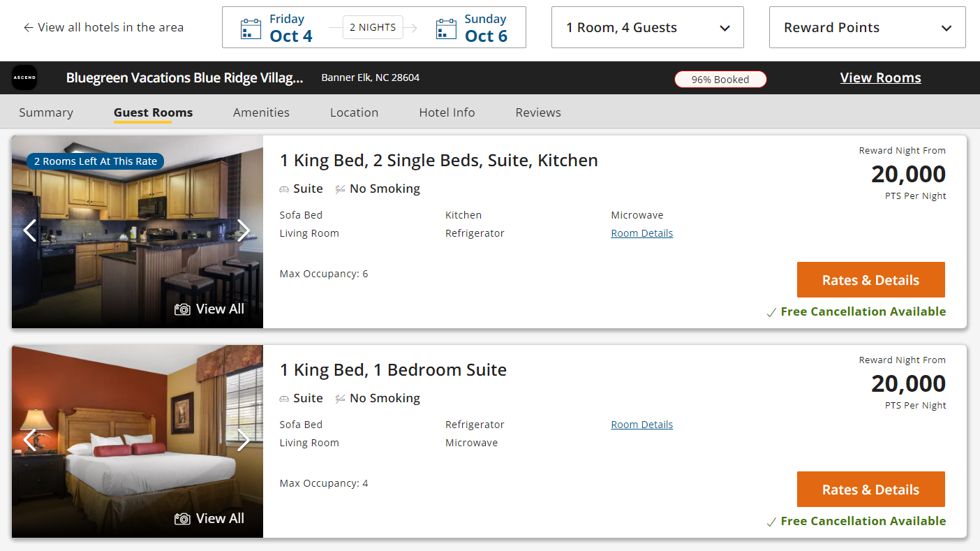Open Room Details for the 1 Bedroom Suite
Screen dimensions: 980x551
click(641, 424)
